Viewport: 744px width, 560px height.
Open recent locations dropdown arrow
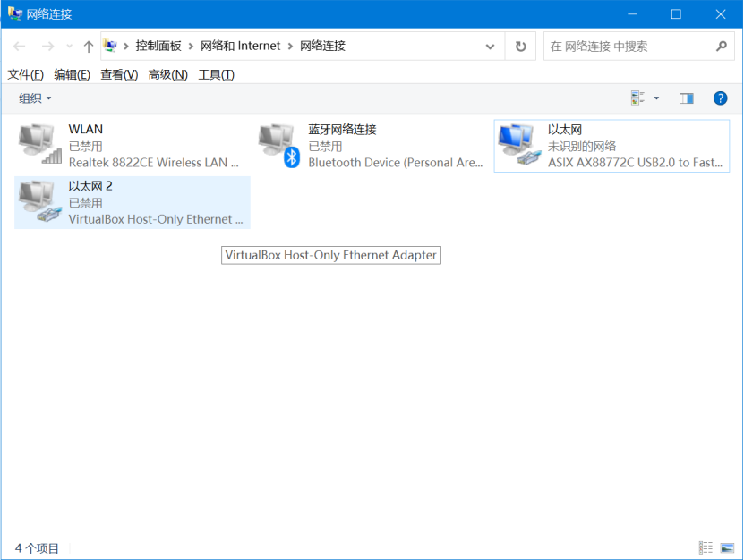[70, 47]
